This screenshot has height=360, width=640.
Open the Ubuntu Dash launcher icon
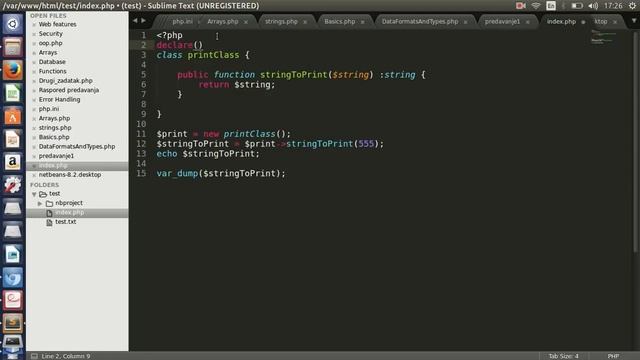[x=12, y=24]
